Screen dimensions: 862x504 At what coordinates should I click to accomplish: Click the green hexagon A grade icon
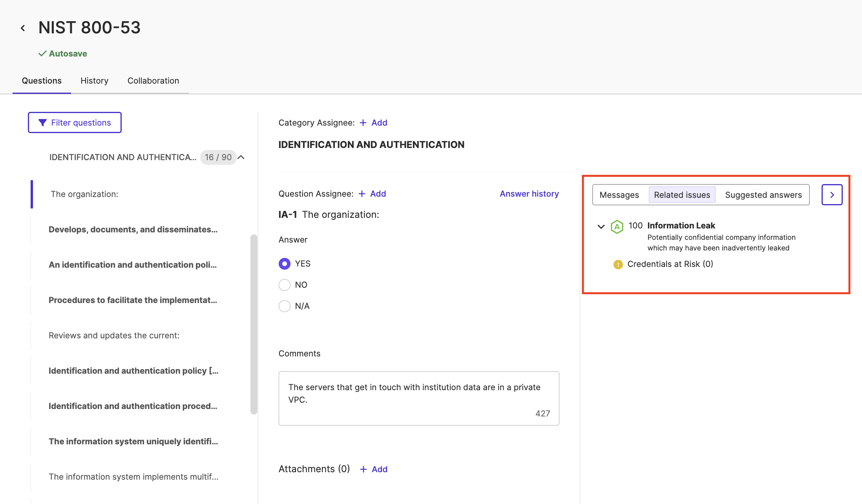point(617,226)
